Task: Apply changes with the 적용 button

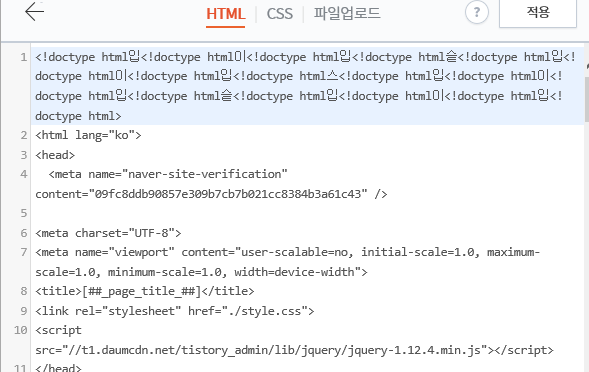Action: [x=538, y=13]
